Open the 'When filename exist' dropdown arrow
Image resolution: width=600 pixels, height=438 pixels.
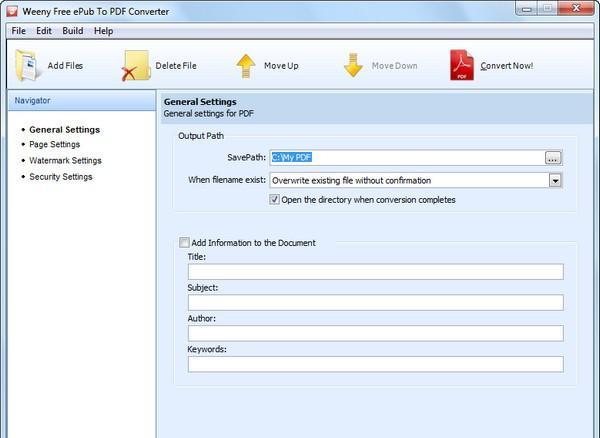coord(555,181)
